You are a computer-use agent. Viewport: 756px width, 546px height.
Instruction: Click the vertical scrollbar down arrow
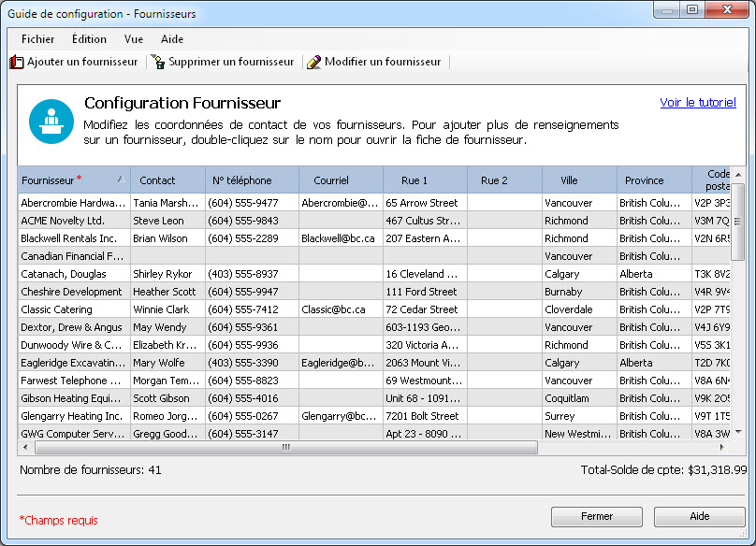[x=737, y=433]
